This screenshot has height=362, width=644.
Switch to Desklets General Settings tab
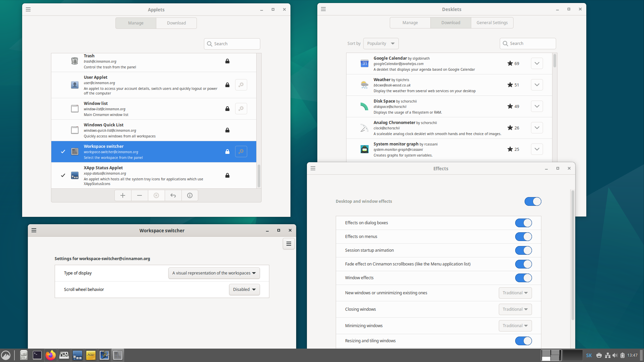[x=492, y=23]
